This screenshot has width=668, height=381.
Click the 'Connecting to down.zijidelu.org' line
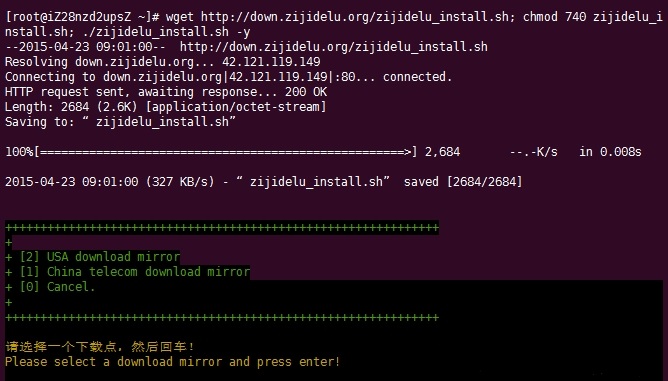click(x=228, y=77)
